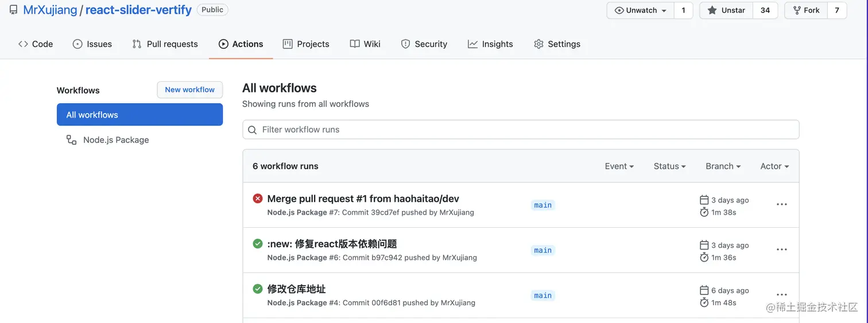The height and width of the screenshot is (323, 868).
Task: Switch to the Code tab
Action: coord(36,44)
